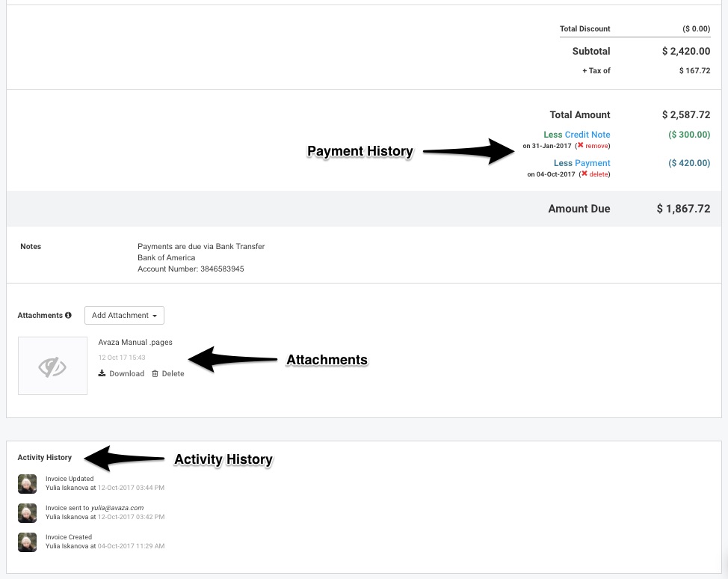Click avatar beside Invoice sent entry
This screenshot has width=728, height=579.
[28, 513]
